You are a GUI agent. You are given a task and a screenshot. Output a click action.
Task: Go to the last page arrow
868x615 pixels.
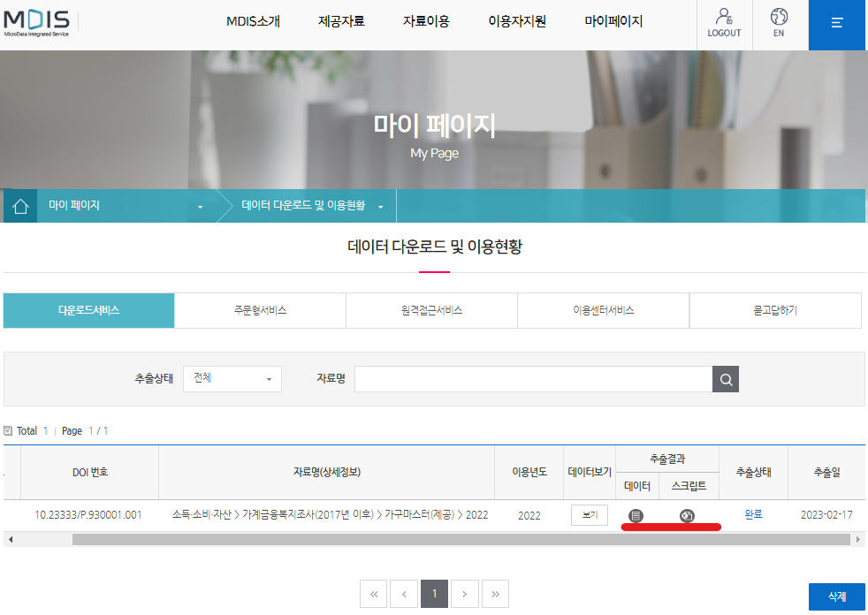(496, 594)
